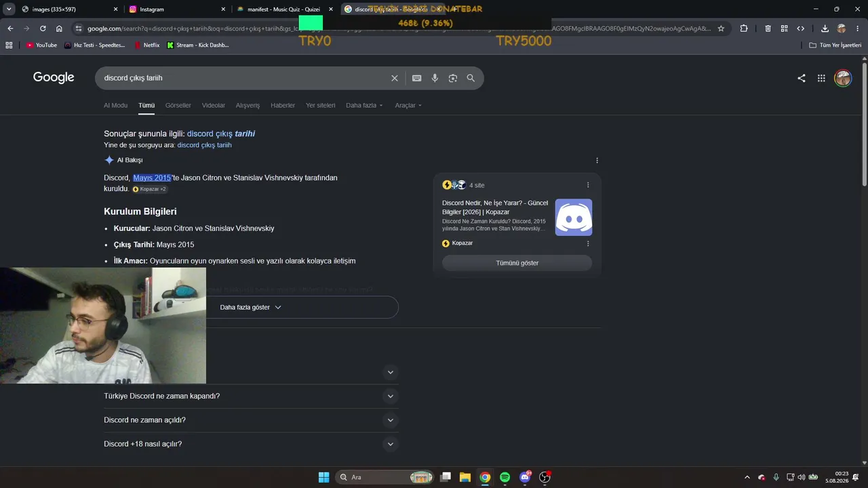Expand 'Discord +18 nasıl açılır?' question
This screenshot has height=488, width=868.
tap(251, 444)
